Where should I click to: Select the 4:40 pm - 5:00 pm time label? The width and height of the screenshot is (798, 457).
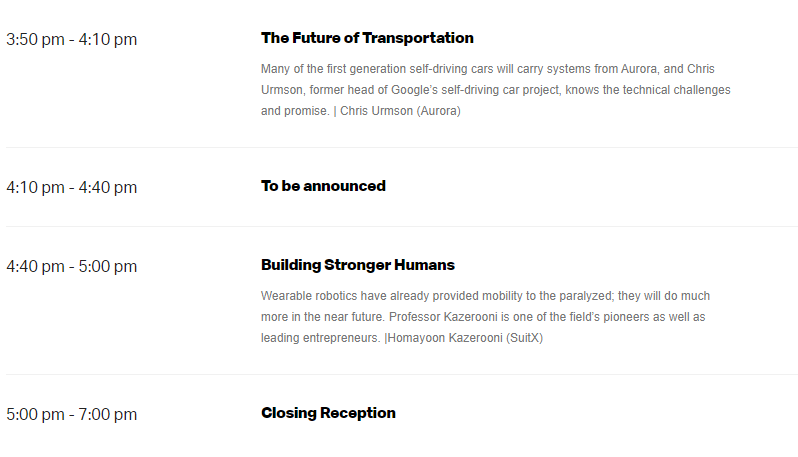click(x=72, y=266)
